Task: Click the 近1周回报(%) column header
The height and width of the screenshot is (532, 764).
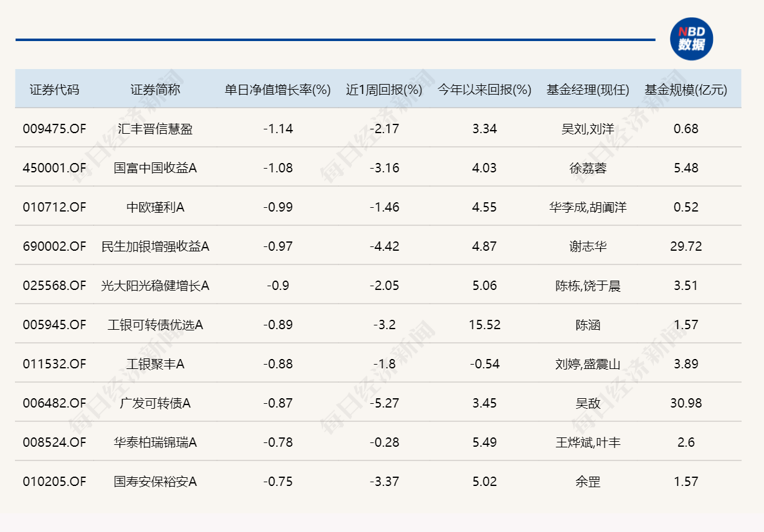Action: (384, 90)
